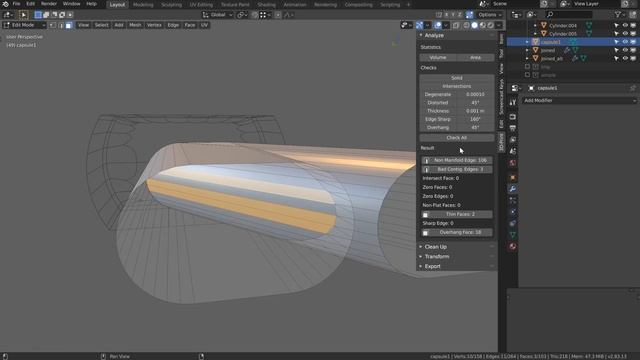Switch to wireframe viewport shading
Image resolution: width=640 pixels, height=360 pixels.
tap(466, 25)
